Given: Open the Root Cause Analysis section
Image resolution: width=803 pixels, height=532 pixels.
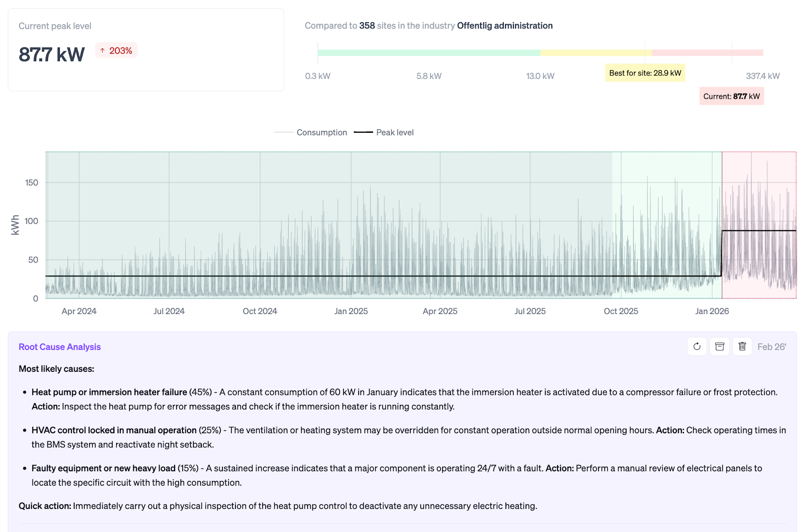Looking at the screenshot, I should (x=59, y=346).
